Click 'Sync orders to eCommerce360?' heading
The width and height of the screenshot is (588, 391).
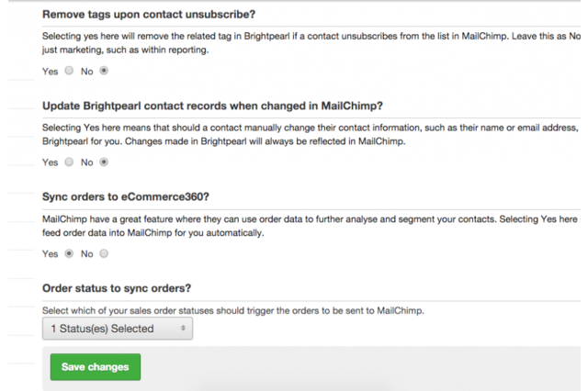(x=125, y=196)
